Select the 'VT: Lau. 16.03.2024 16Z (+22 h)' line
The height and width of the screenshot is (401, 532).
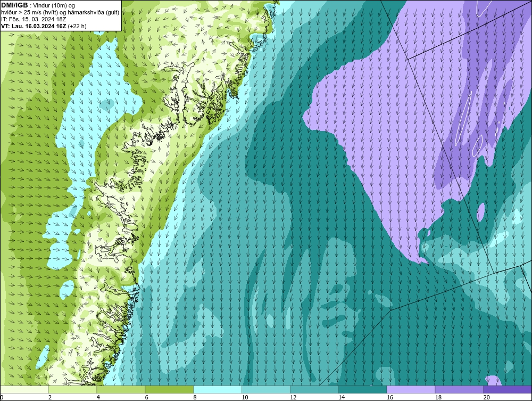pyautogui.click(x=44, y=26)
